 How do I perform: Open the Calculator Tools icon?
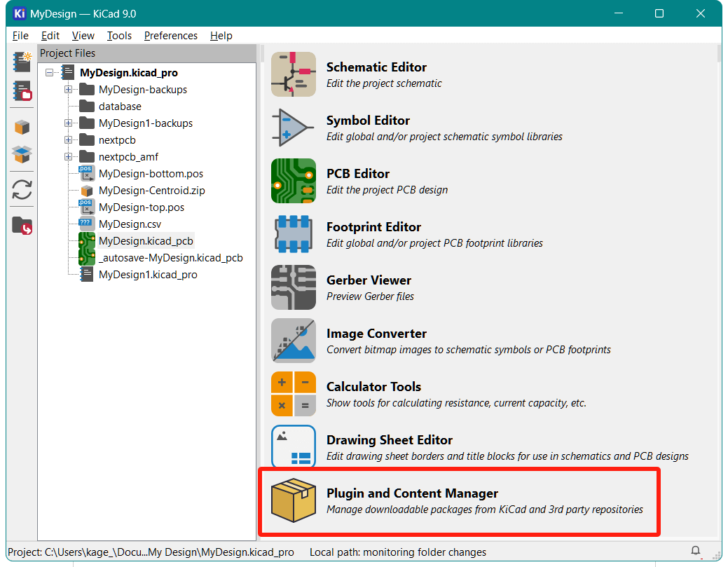click(293, 394)
